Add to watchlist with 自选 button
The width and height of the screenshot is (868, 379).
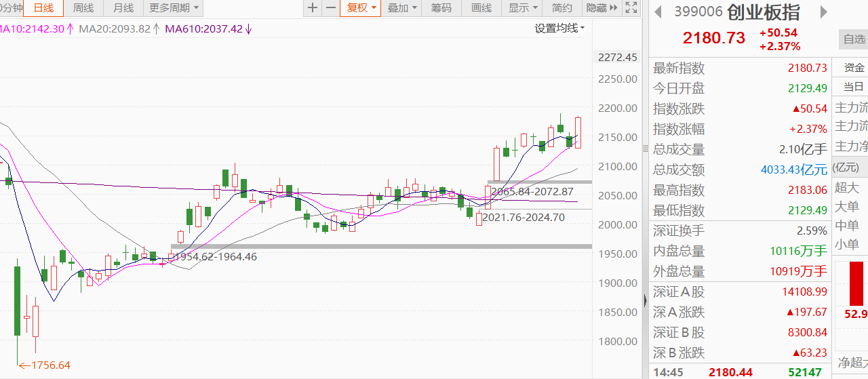point(854,39)
